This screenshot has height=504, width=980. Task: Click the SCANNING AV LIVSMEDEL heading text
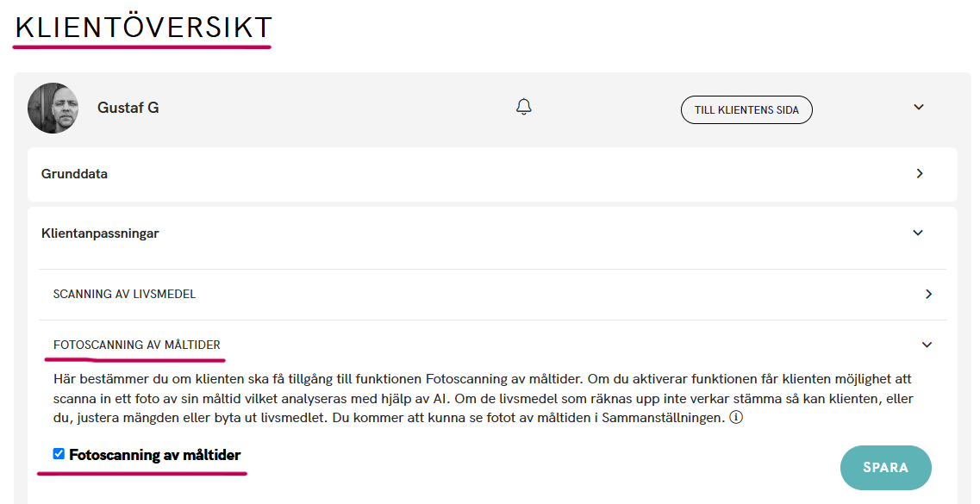coord(124,294)
